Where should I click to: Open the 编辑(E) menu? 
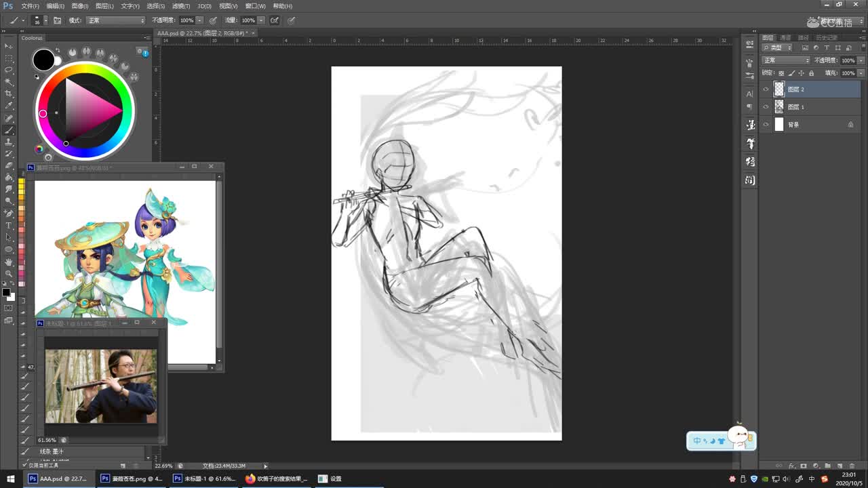pos(56,6)
